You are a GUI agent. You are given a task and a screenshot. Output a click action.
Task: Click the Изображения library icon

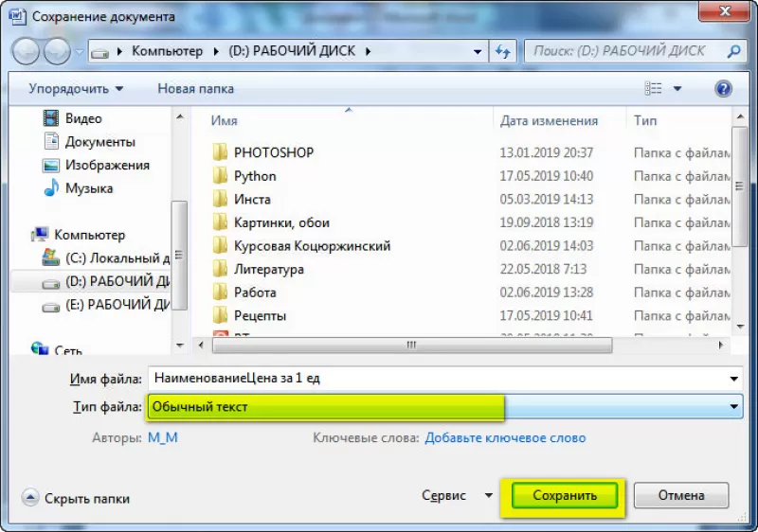[51, 165]
